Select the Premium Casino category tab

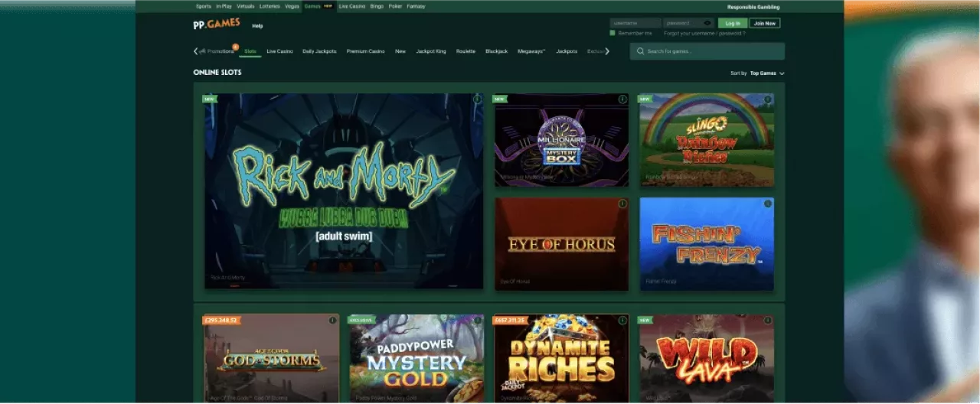365,51
